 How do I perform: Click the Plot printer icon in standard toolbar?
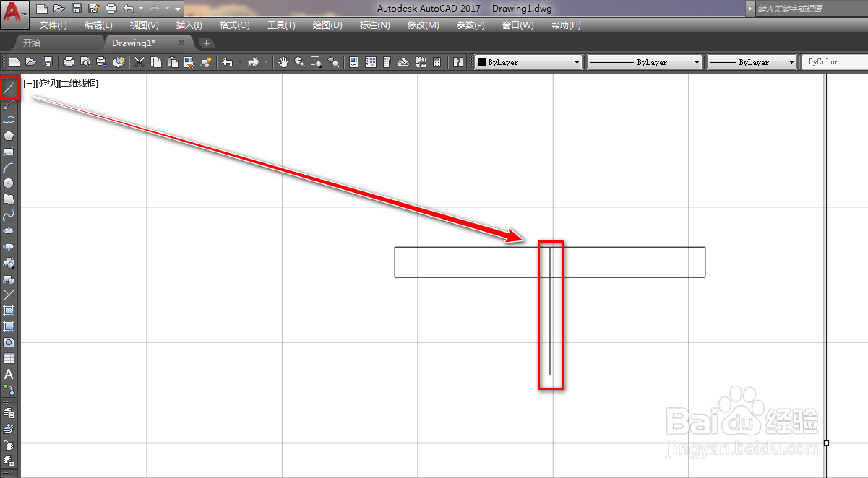[x=69, y=63]
